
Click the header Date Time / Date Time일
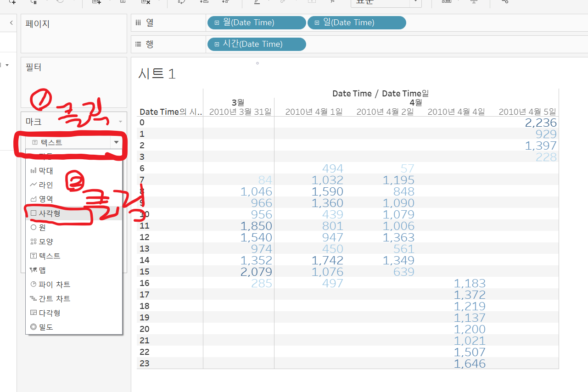pos(381,93)
